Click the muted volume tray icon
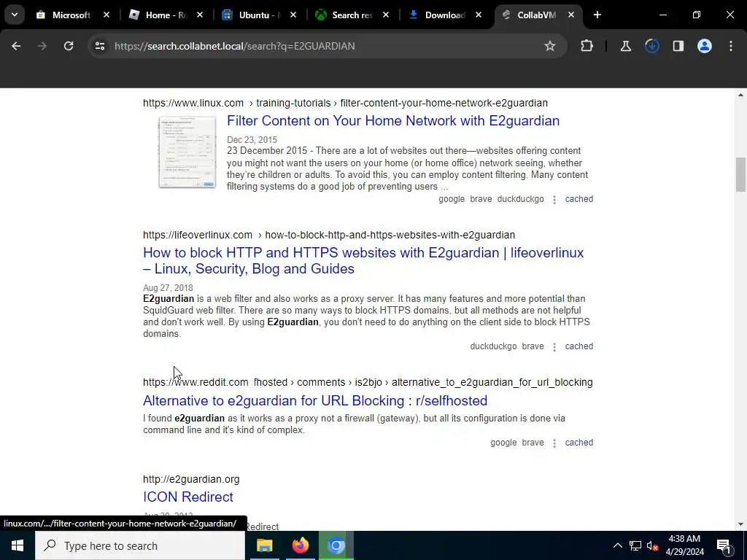This screenshot has width=747, height=560. (652, 545)
